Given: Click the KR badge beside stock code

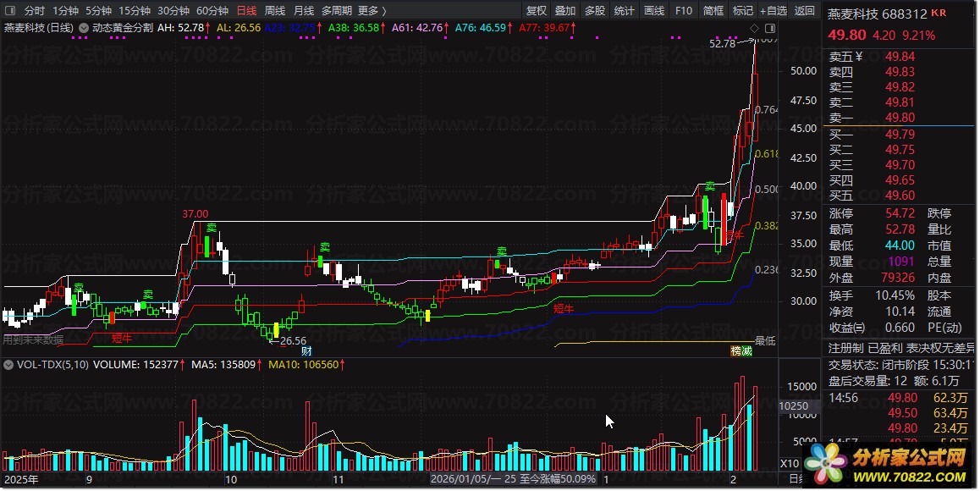Looking at the screenshot, I should coord(939,13).
